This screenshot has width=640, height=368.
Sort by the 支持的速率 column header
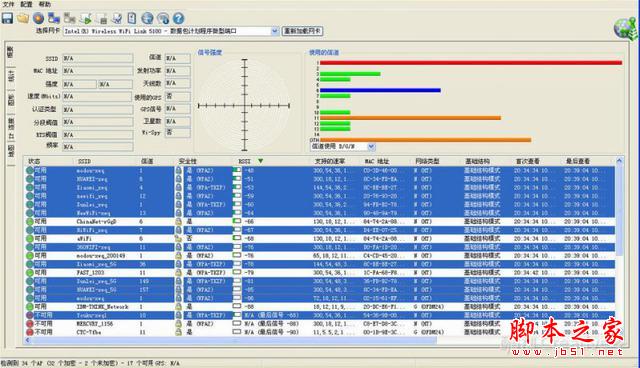tap(330, 162)
